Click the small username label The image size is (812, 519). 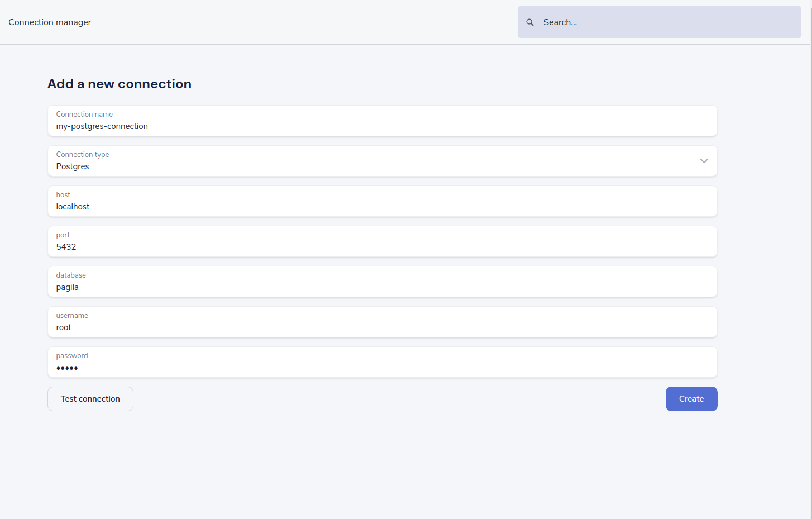[72, 316]
